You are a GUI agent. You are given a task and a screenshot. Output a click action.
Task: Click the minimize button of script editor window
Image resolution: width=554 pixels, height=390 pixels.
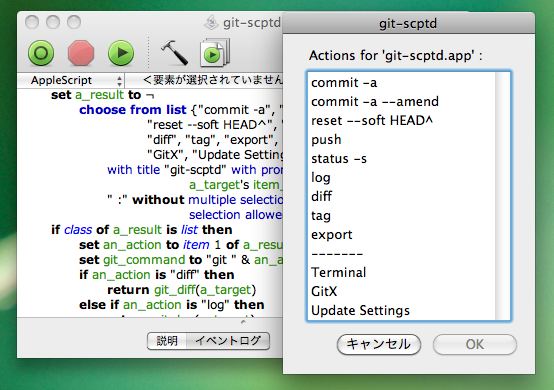(53, 22)
